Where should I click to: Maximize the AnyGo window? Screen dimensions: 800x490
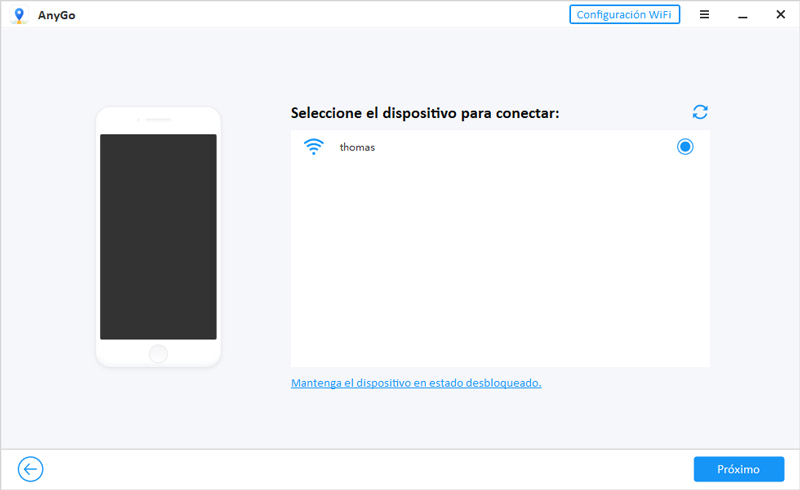(761, 15)
